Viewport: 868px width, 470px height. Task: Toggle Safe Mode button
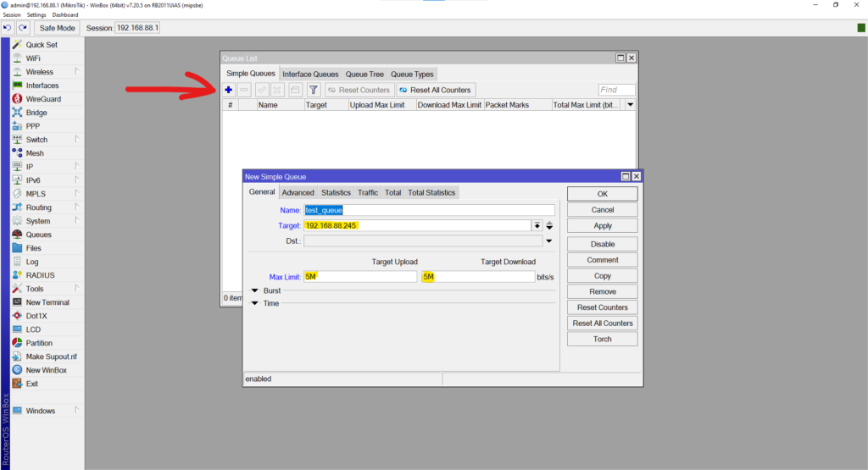[x=58, y=28]
